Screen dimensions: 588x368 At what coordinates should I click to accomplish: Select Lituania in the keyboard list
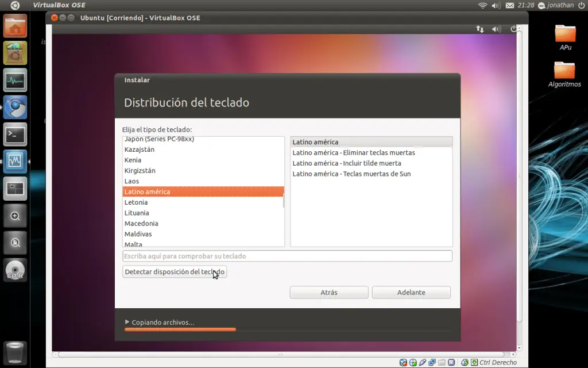click(203, 213)
